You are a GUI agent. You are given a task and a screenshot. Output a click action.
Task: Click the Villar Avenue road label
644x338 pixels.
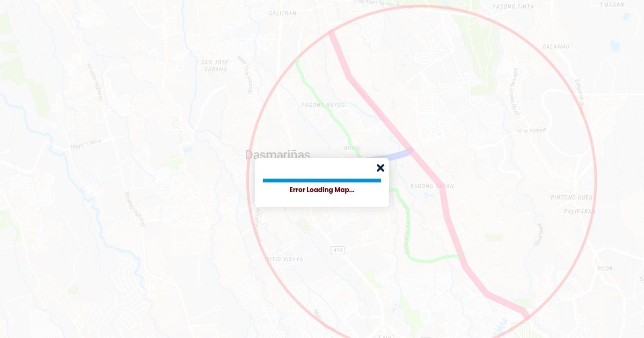pyautogui.click(x=531, y=131)
